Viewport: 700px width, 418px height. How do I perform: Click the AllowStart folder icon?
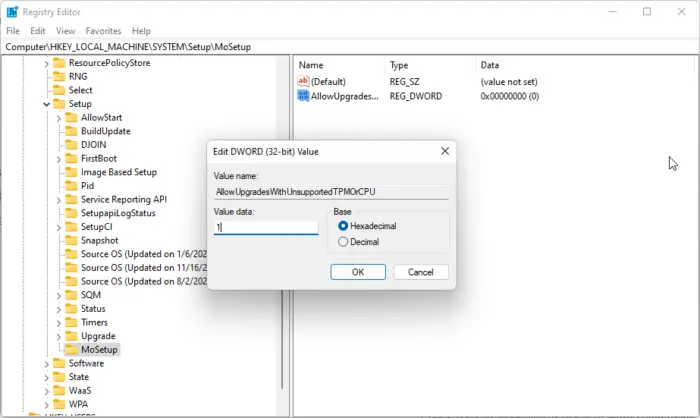click(x=71, y=117)
